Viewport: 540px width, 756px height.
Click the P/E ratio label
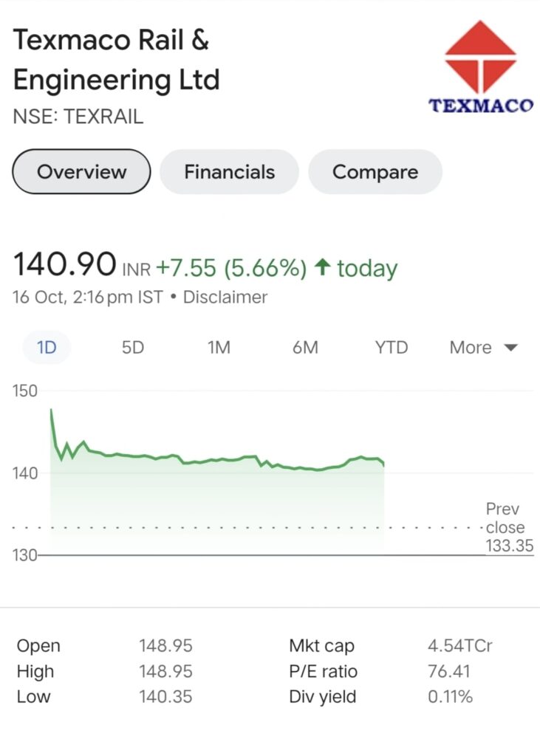click(x=323, y=671)
